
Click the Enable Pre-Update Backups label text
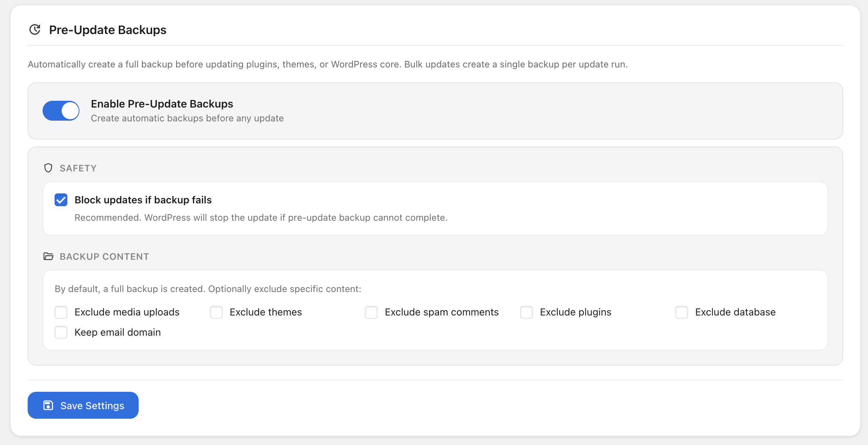pos(162,104)
